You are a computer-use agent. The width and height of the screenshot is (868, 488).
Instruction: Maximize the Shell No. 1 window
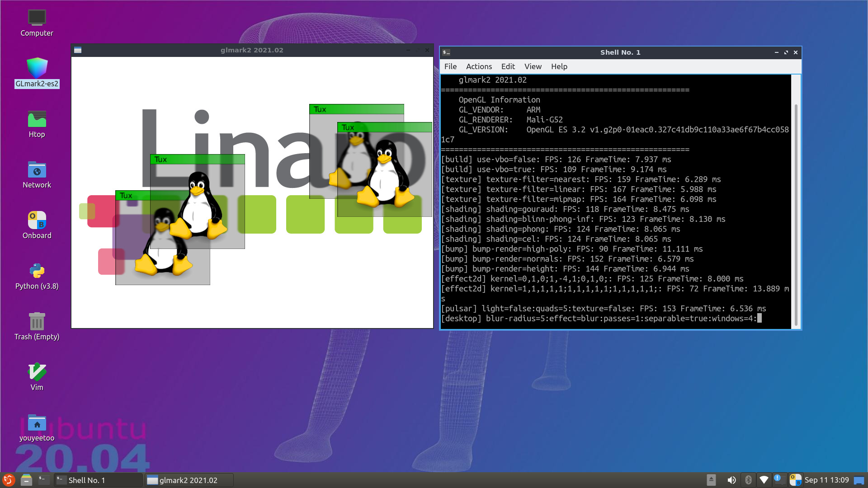pos(786,52)
